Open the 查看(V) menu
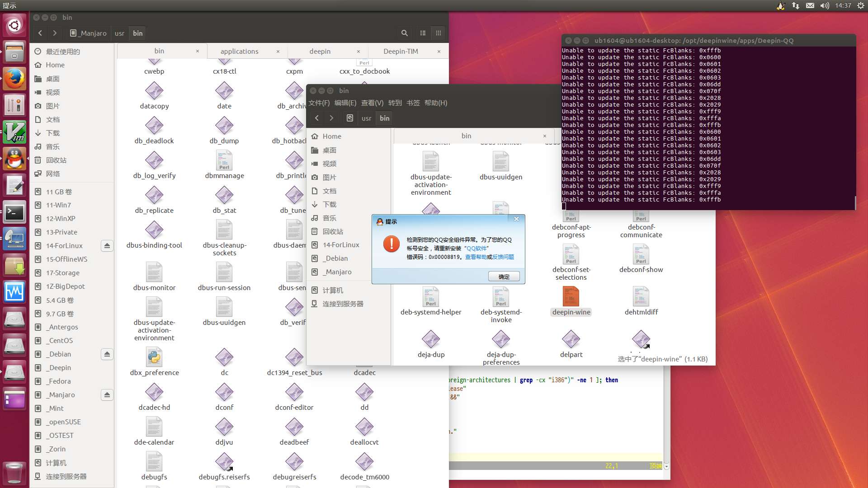Viewport: 868px width, 488px height. 372,103
